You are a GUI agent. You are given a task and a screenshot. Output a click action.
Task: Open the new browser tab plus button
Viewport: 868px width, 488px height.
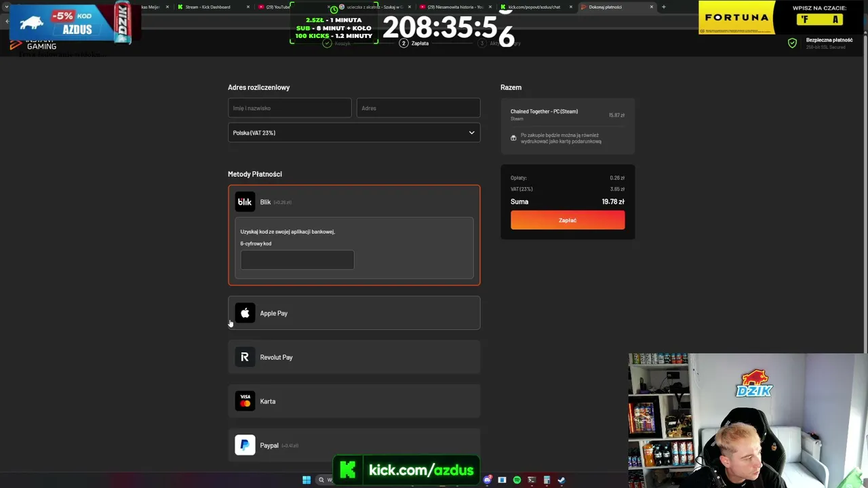(x=663, y=7)
